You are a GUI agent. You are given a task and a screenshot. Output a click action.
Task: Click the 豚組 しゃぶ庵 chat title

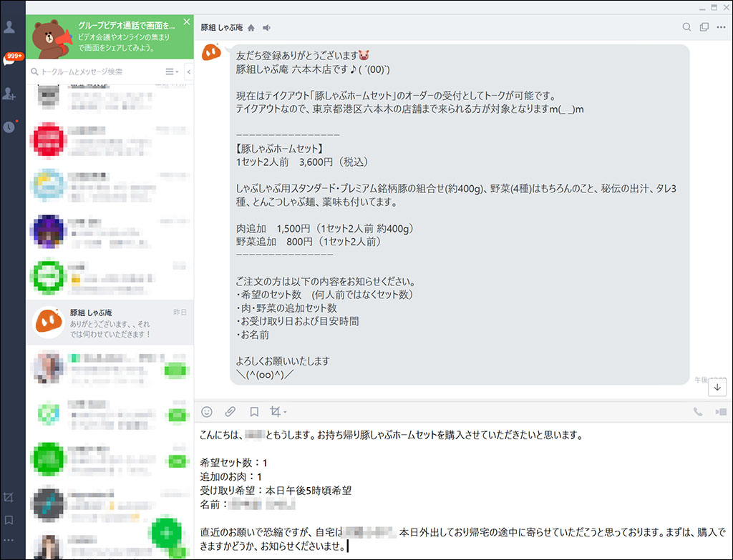tap(222, 28)
